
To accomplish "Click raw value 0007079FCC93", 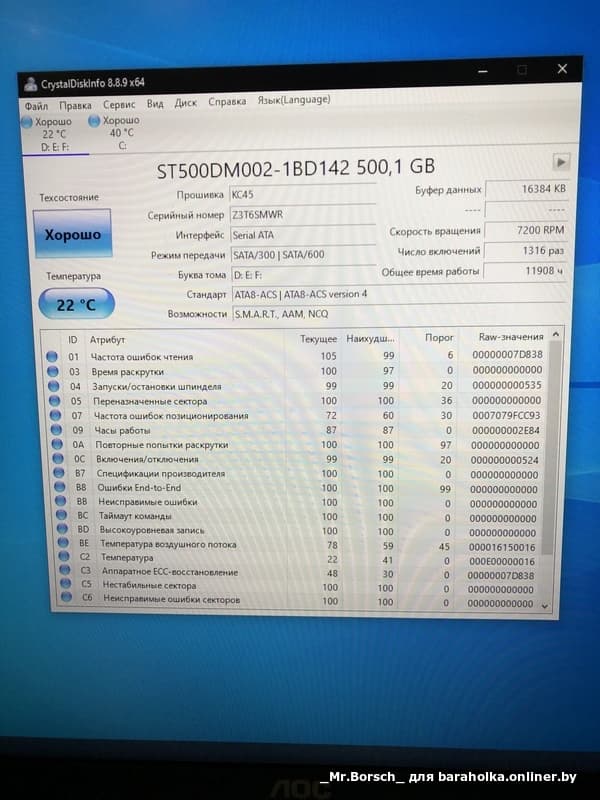I will (506, 415).
